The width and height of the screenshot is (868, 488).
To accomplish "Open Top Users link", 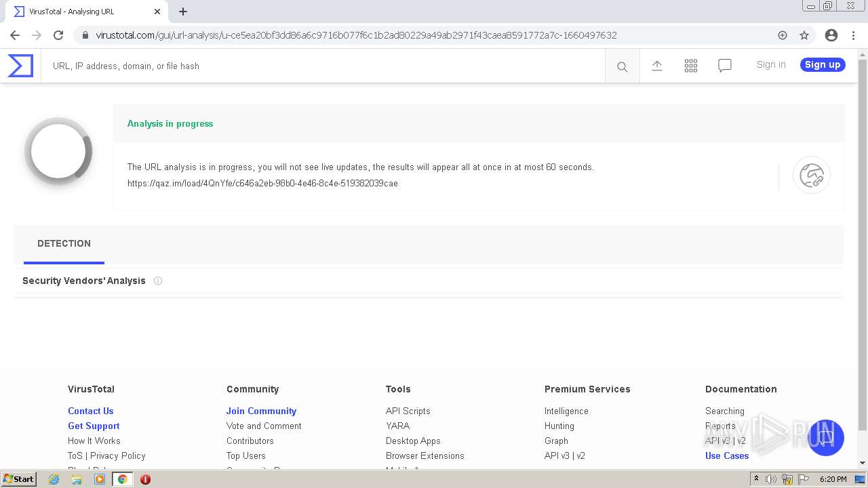I will point(246,456).
